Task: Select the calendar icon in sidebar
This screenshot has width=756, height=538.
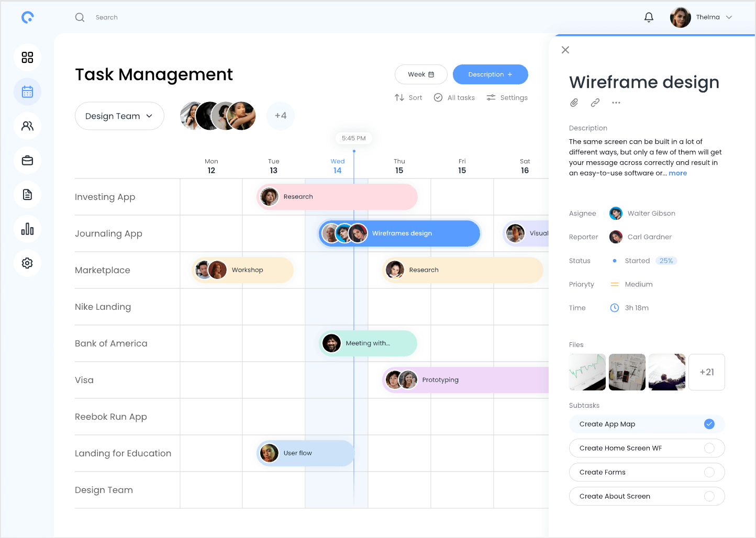Action: (27, 92)
